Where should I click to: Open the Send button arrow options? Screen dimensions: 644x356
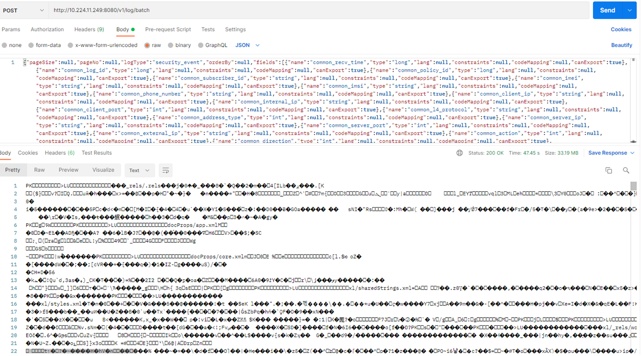pos(629,10)
